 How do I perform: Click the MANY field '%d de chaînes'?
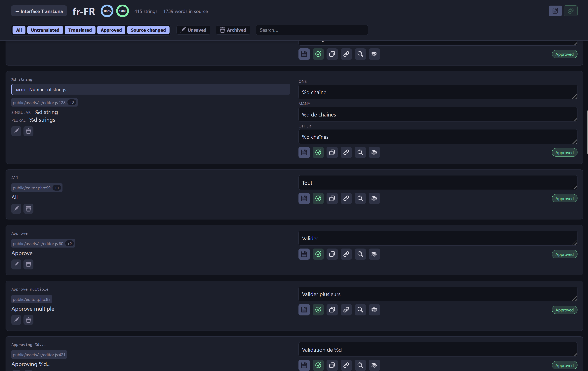coord(438,114)
